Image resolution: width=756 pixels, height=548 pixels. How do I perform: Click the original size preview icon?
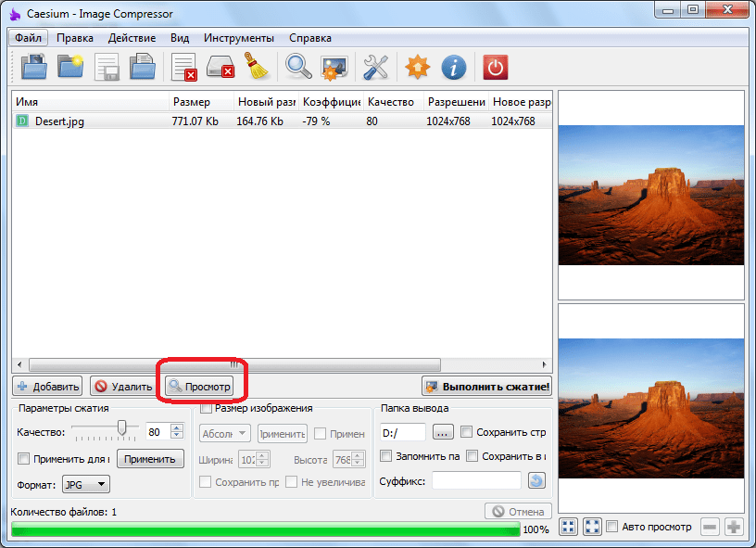pyautogui.click(x=592, y=527)
